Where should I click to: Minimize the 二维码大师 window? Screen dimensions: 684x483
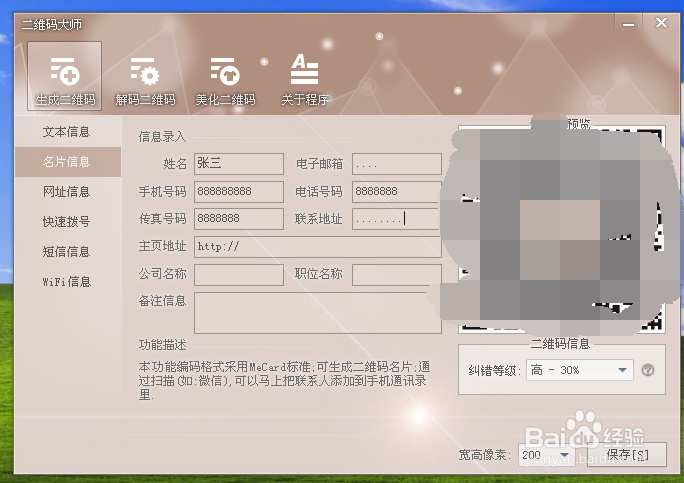[628, 24]
